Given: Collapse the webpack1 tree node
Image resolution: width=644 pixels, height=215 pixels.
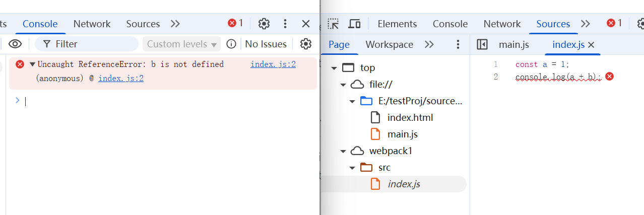Looking at the screenshot, I should pyautogui.click(x=343, y=151).
